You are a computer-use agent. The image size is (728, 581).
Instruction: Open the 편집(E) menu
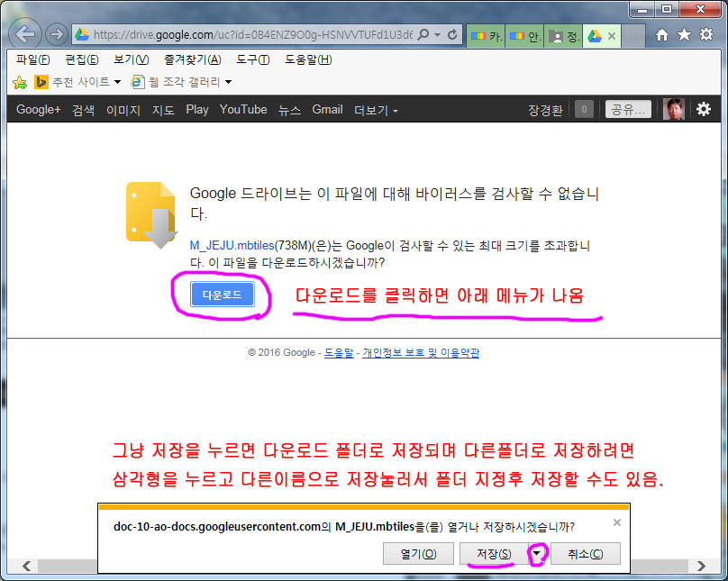pyautogui.click(x=82, y=59)
